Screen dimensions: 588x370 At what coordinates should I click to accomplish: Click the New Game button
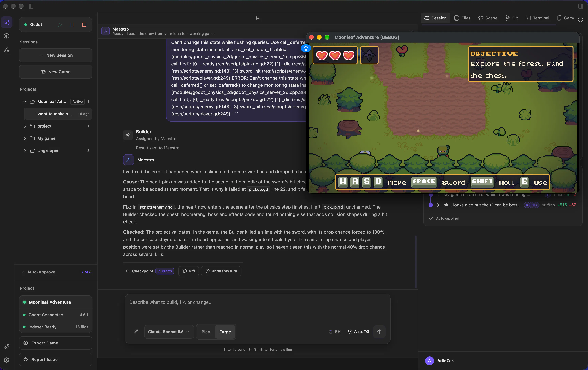[56, 72]
